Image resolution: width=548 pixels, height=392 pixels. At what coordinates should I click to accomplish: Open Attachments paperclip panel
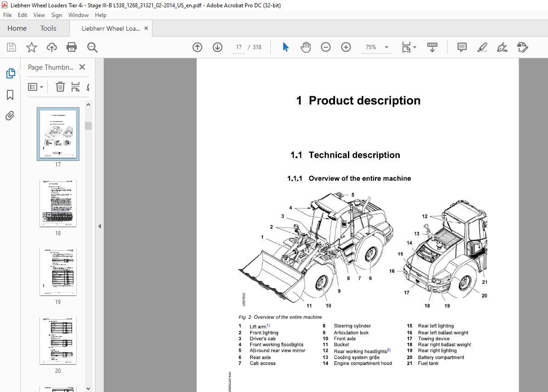pos(10,116)
